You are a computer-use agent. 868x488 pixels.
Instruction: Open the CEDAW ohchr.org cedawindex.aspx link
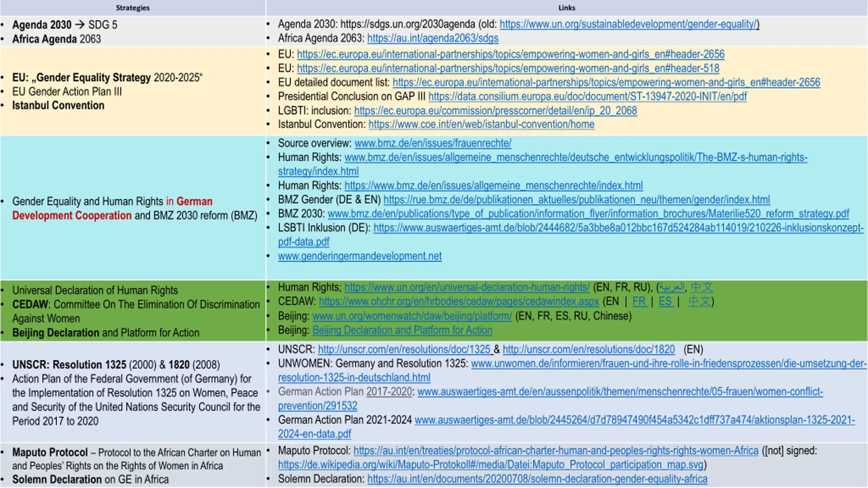pyautogui.click(x=459, y=302)
